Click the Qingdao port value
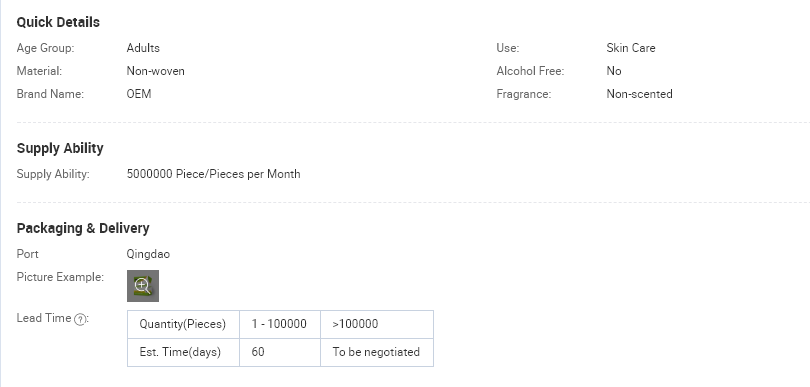Image resolution: width=810 pixels, height=387 pixels. 148,254
